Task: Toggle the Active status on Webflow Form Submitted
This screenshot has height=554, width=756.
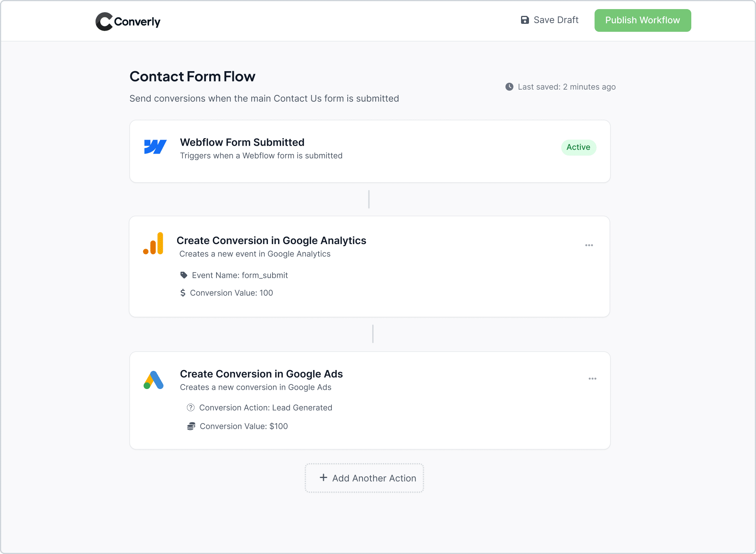Action: [579, 147]
